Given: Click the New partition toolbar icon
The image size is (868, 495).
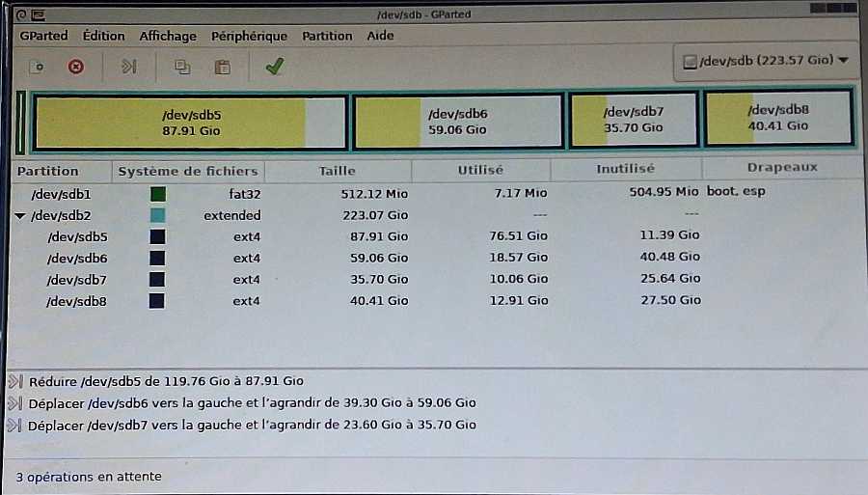Looking at the screenshot, I should [37, 67].
